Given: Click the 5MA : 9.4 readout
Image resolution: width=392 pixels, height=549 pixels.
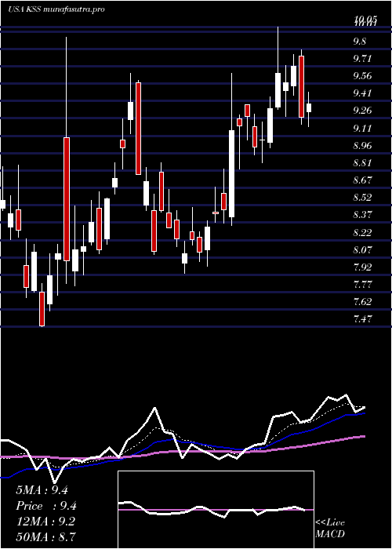Looking at the screenshot, I should (42, 490).
